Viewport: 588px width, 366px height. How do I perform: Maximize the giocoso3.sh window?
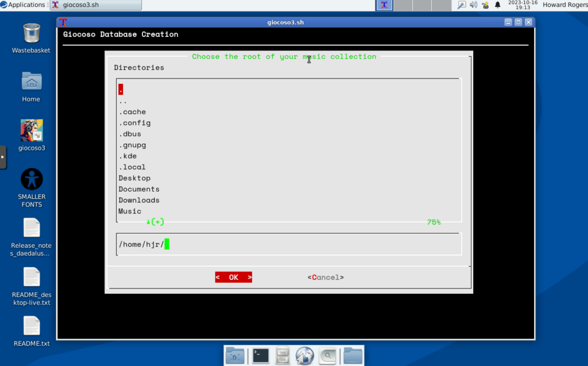point(519,22)
